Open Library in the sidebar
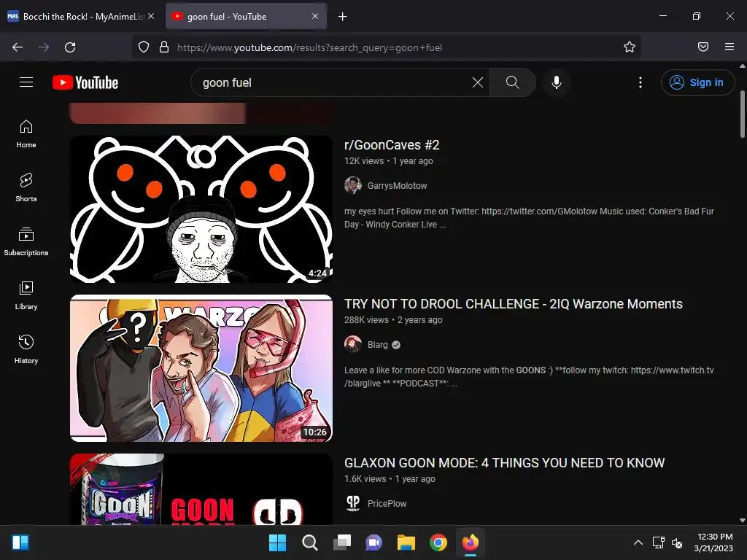This screenshot has height=560, width=747. [x=26, y=296]
